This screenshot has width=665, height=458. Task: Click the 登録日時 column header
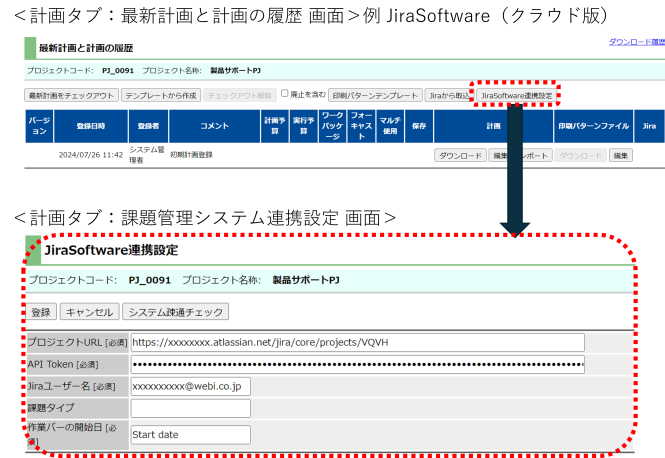tap(91, 126)
